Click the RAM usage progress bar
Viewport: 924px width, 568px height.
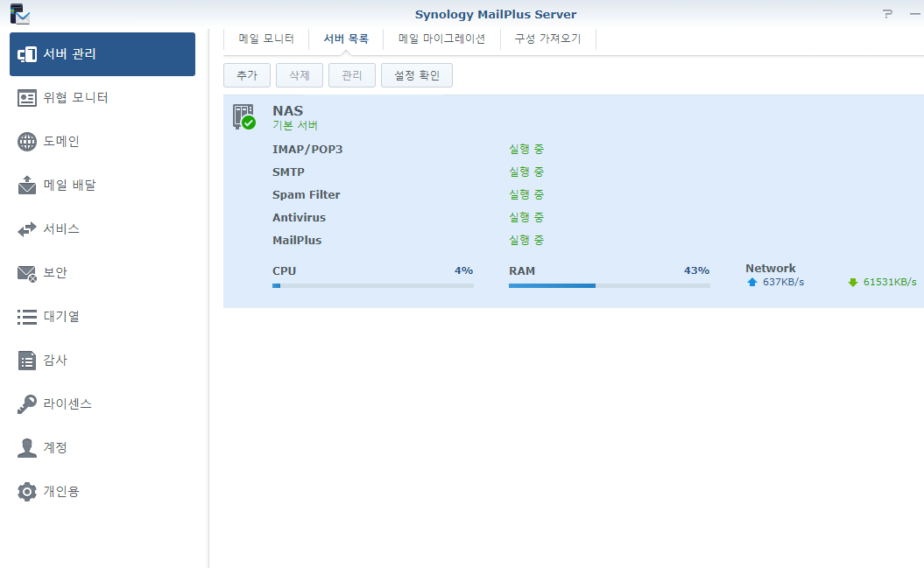[x=610, y=286]
